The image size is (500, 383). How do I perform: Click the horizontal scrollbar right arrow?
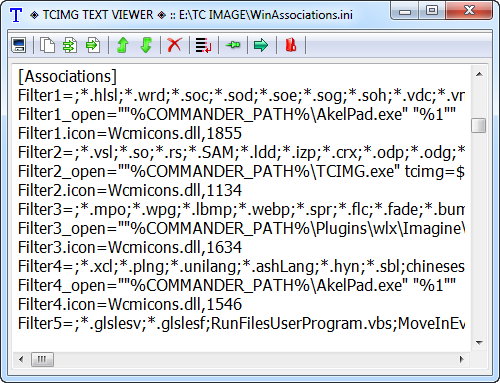(x=462, y=359)
